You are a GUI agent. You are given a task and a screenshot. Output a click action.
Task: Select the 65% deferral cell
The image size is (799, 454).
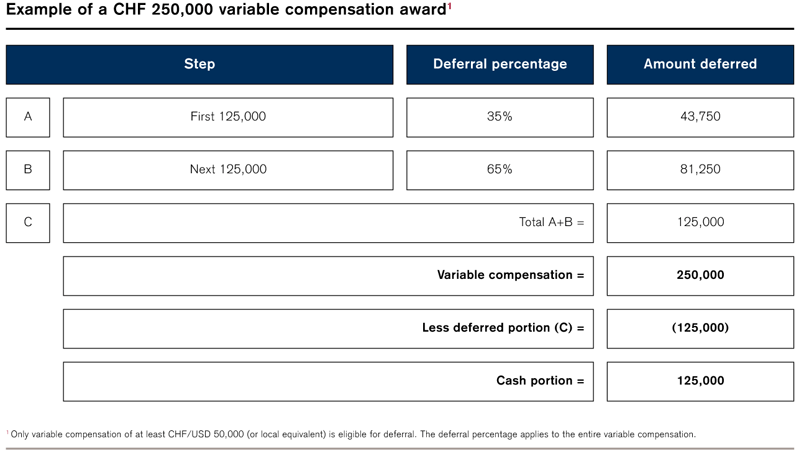pyautogui.click(x=500, y=170)
